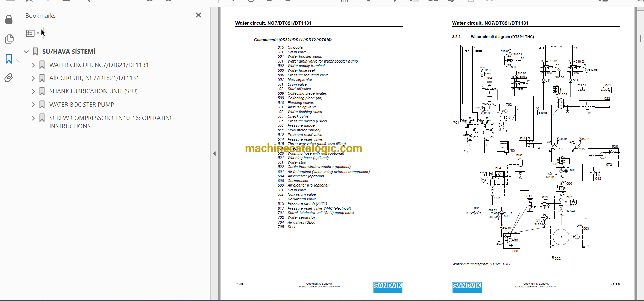
Task: Close the Bookmarks panel with the X
Action: click(x=198, y=15)
